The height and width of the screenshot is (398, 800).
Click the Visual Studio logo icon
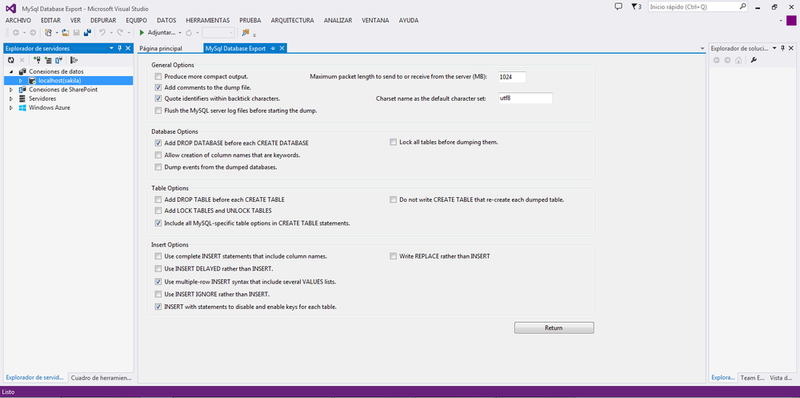click(x=10, y=8)
